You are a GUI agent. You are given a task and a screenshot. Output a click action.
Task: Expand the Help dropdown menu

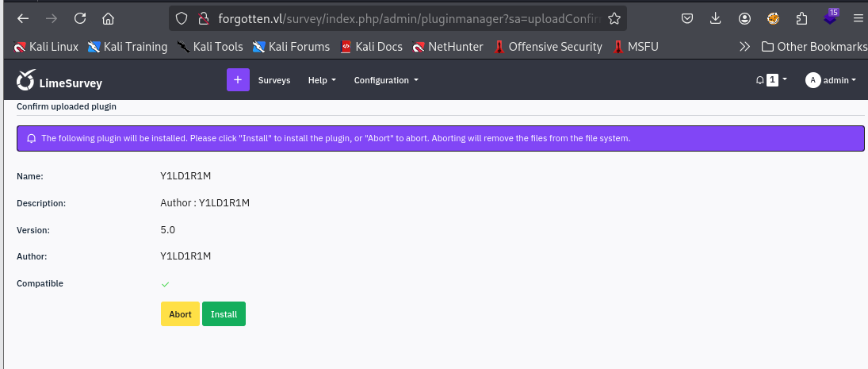coord(322,80)
